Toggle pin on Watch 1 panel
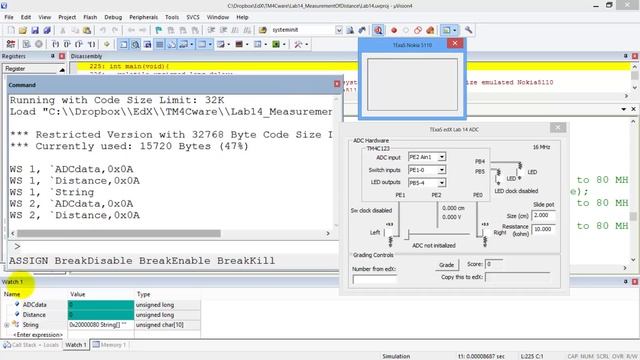 tap(625, 282)
